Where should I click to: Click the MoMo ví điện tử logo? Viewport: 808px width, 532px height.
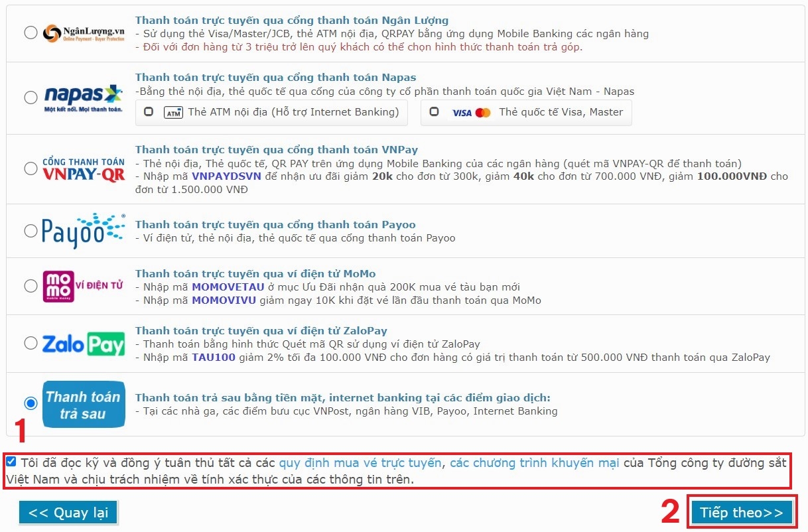tap(84, 287)
